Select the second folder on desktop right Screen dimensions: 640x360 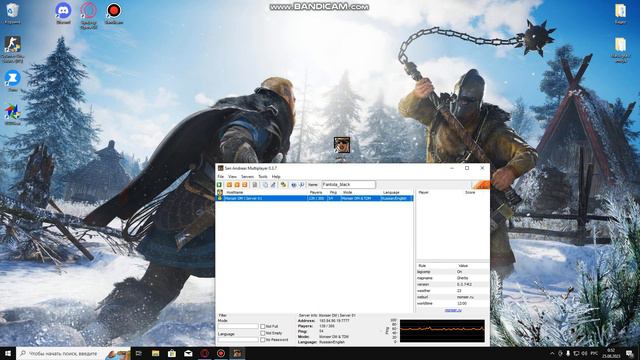[620, 49]
